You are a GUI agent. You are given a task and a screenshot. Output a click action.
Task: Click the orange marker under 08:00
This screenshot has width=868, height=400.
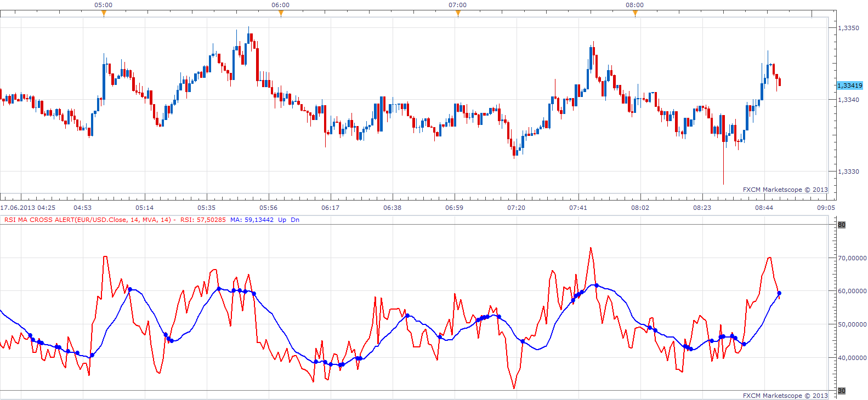(x=635, y=14)
